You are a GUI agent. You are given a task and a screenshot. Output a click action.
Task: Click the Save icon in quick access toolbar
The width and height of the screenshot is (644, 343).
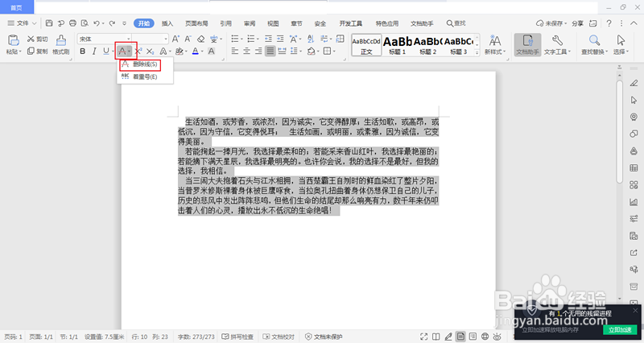[49, 23]
